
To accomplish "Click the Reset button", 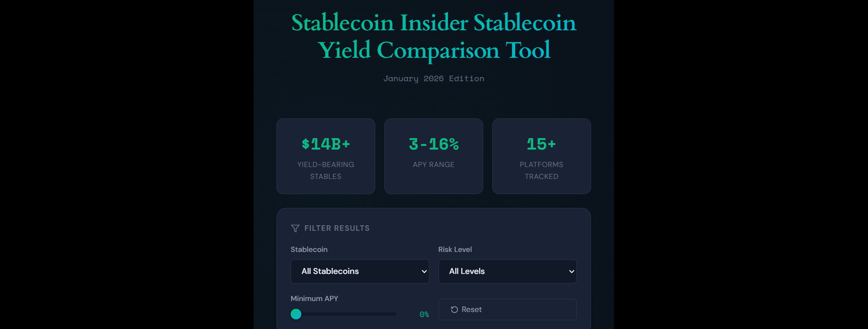I will coord(507,309).
